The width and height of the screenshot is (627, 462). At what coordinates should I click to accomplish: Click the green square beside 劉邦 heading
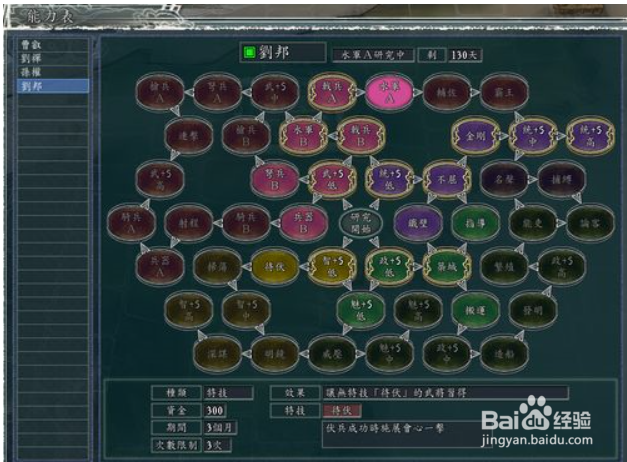pos(250,52)
